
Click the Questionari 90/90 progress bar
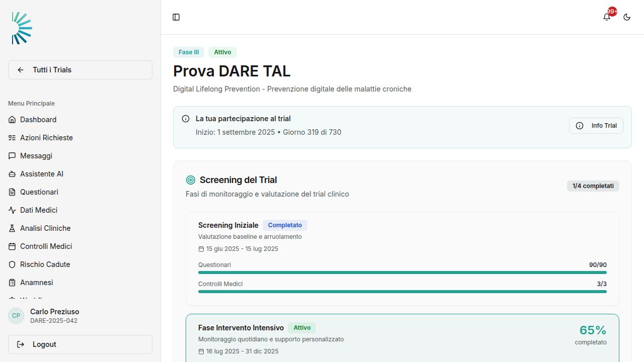coord(403,273)
